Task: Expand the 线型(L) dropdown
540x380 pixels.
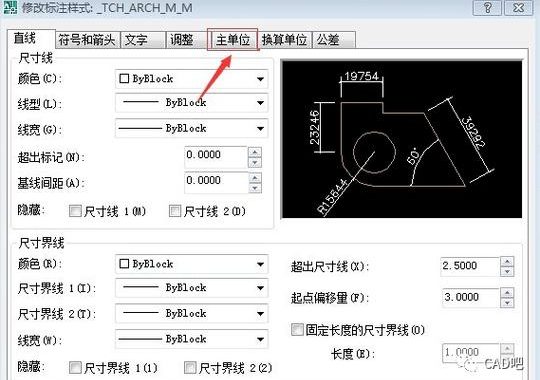Action: click(191, 103)
